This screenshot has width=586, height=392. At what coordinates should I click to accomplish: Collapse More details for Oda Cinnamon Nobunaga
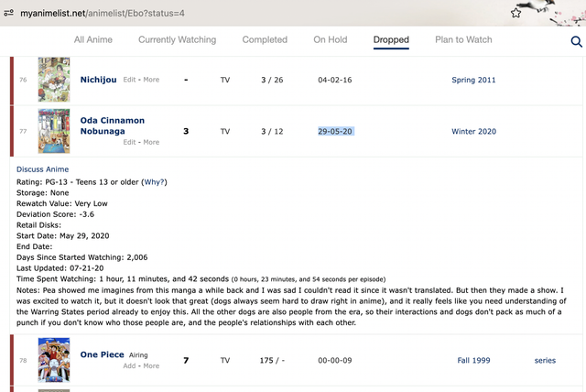(151, 142)
